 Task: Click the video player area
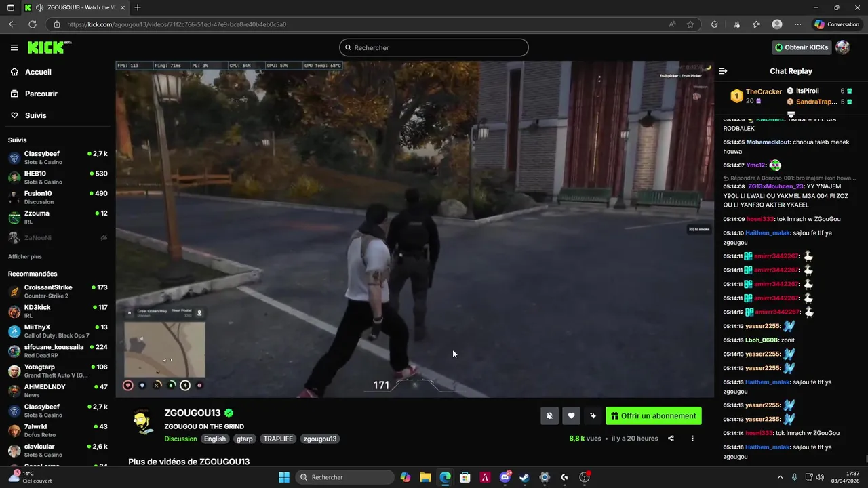click(414, 229)
